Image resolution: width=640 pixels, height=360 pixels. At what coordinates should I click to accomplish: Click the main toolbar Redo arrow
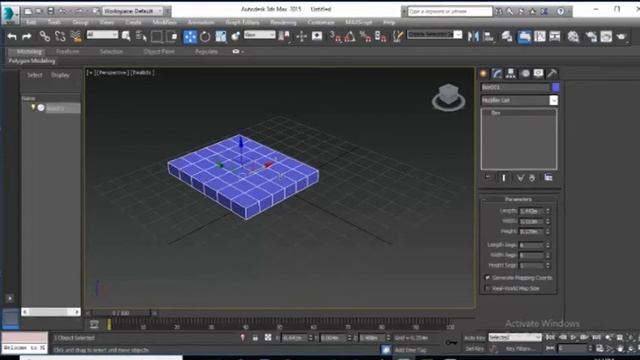click(x=27, y=37)
